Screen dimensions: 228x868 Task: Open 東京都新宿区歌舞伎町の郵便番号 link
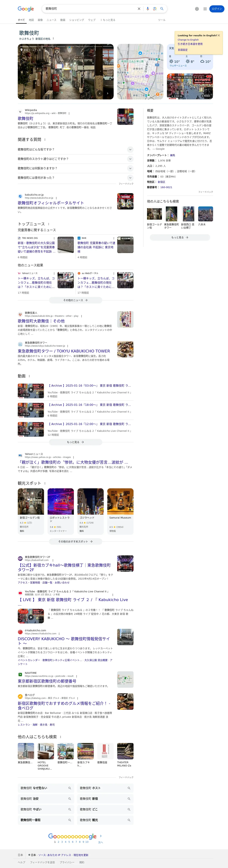coord(47,681)
